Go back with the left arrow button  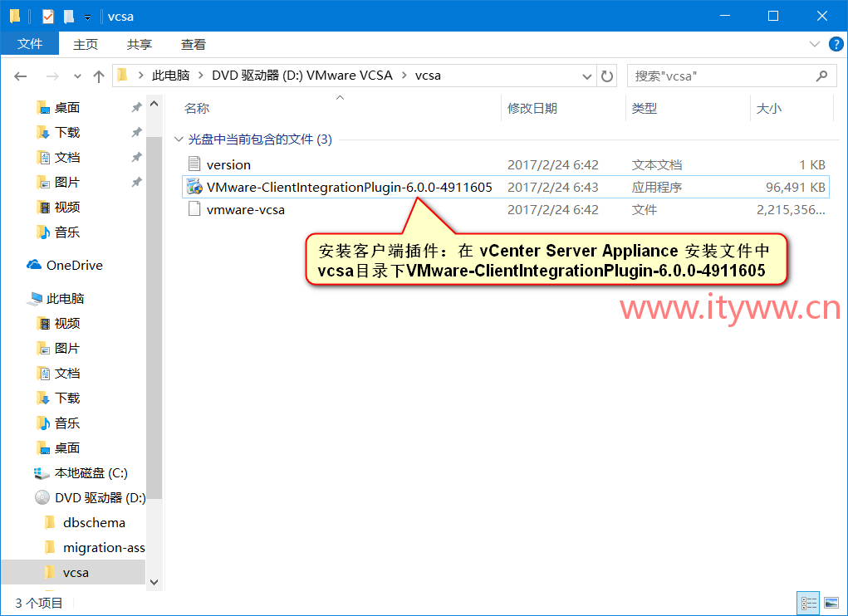tap(21, 76)
